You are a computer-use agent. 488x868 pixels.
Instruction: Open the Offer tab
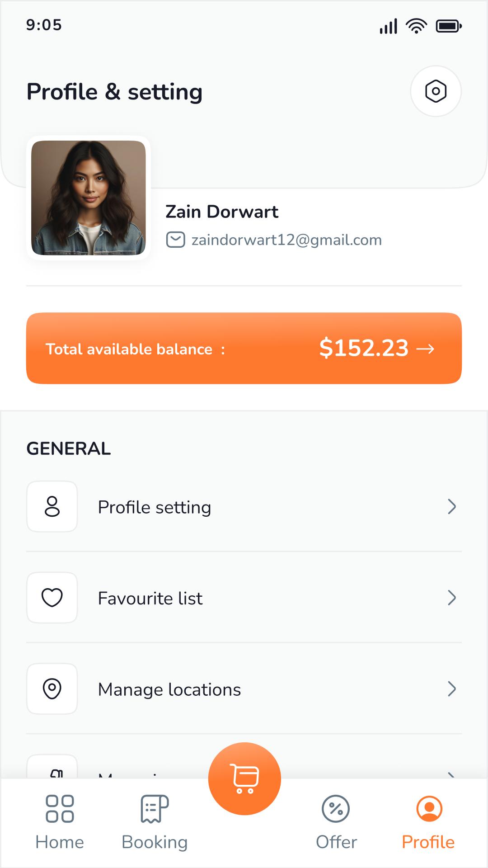click(336, 823)
